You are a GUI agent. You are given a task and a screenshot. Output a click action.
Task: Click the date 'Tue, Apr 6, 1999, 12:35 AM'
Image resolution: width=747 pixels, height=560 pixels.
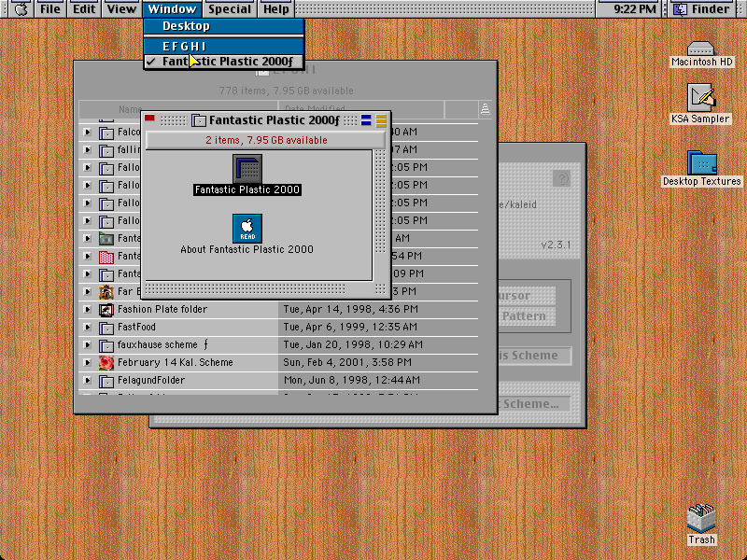tap(350, 328)
